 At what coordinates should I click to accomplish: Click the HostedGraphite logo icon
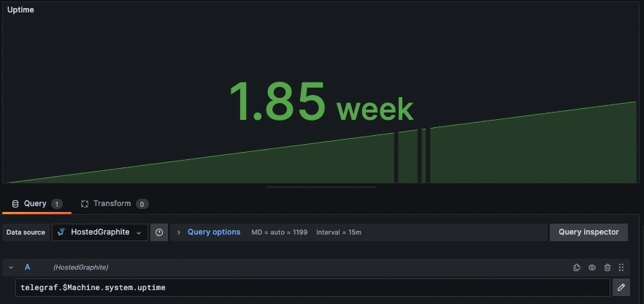pos(61,232)
